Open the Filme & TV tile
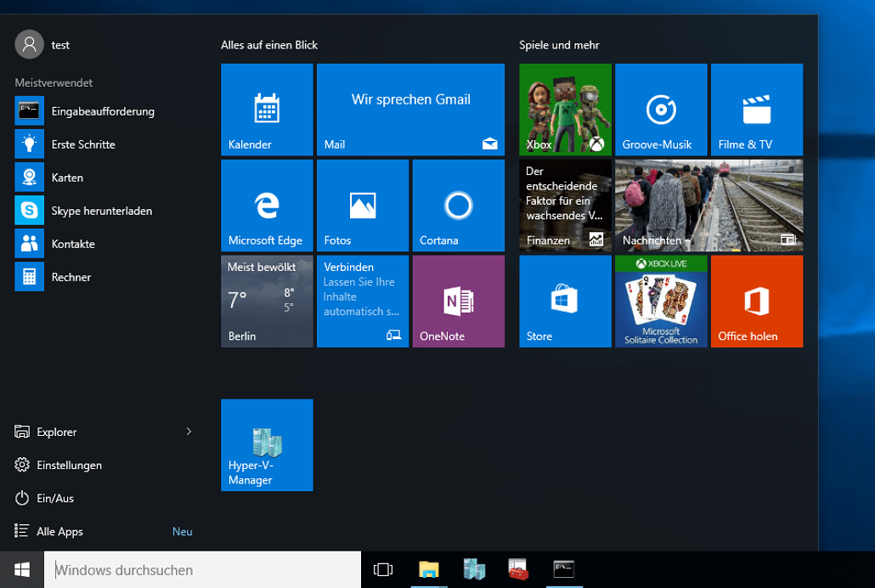Viewport: 875px width, 588px height. [x=756, y=110]
